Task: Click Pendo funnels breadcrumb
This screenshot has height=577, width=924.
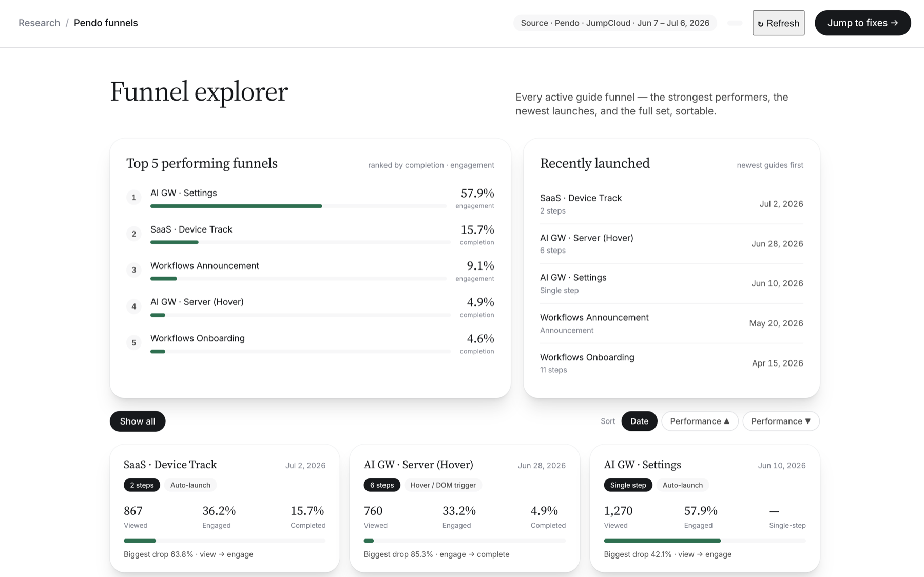Action: [106, 23]
